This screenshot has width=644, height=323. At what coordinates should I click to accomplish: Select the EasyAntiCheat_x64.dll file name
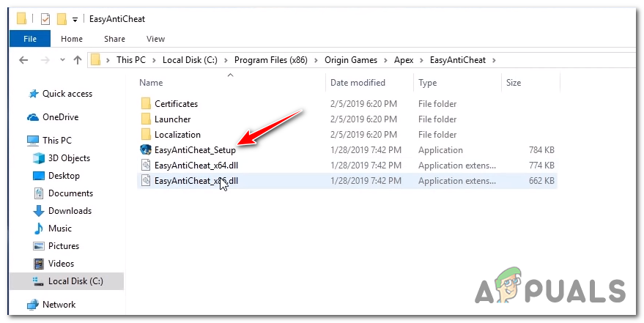(x=196, y=166)
